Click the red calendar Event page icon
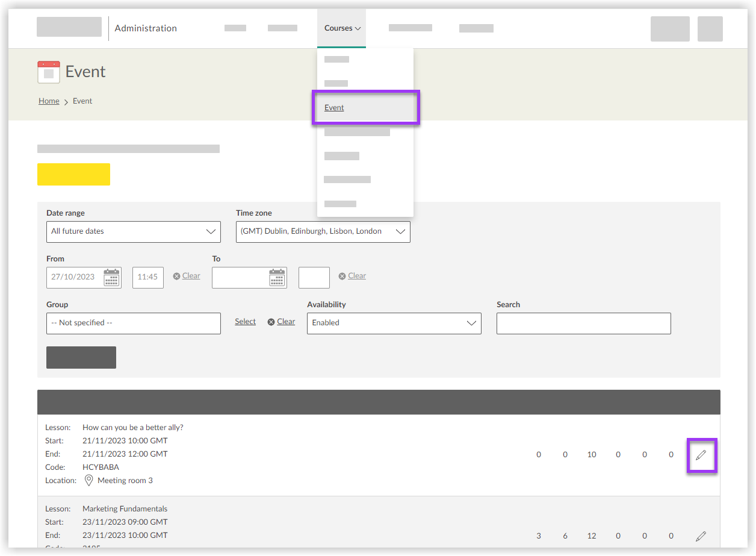756x556 pixels. 49,72
